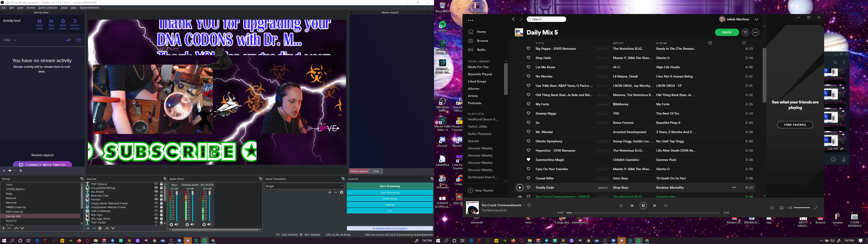Mute alerts in the activity feed
This screenshot has width=868, height=244.
click(x=63, y=24)
